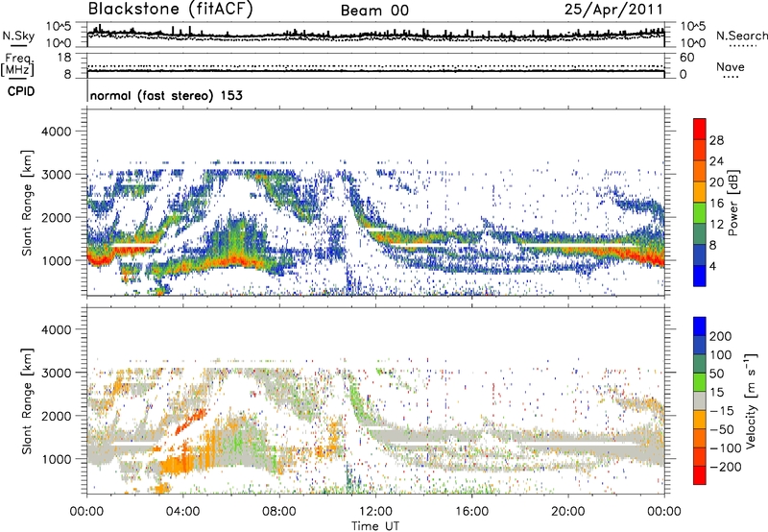Click the date 25/Apr/2011
This screenshot has height=532, width=768.
tap(613, 10)
